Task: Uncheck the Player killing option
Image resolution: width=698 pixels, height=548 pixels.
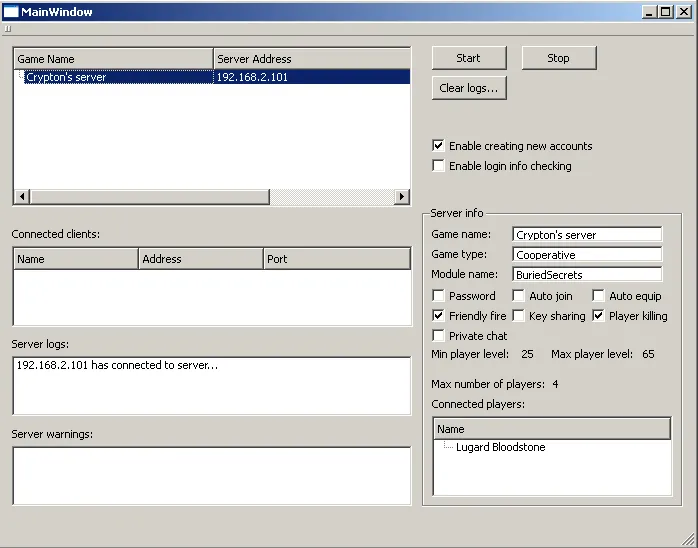Action: 598,316
